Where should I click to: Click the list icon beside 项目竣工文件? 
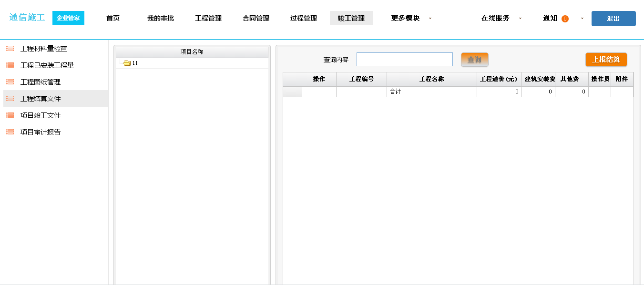tap(10, 115)
